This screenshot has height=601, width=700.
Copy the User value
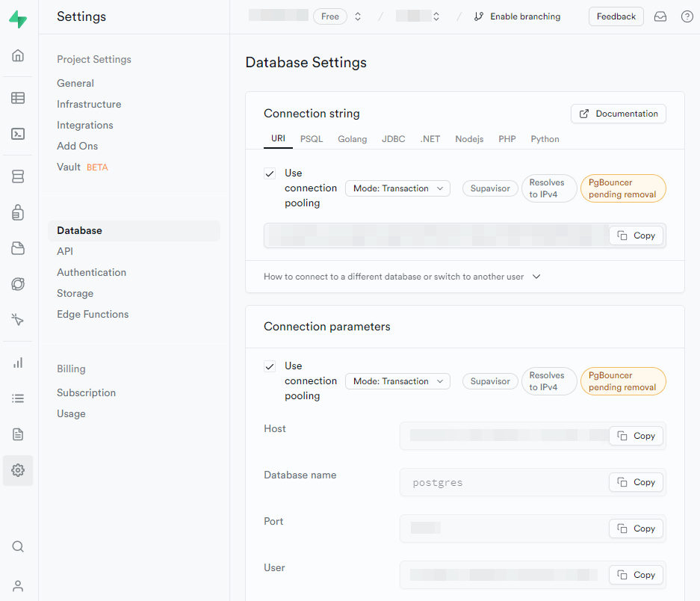tap(636, 575)
